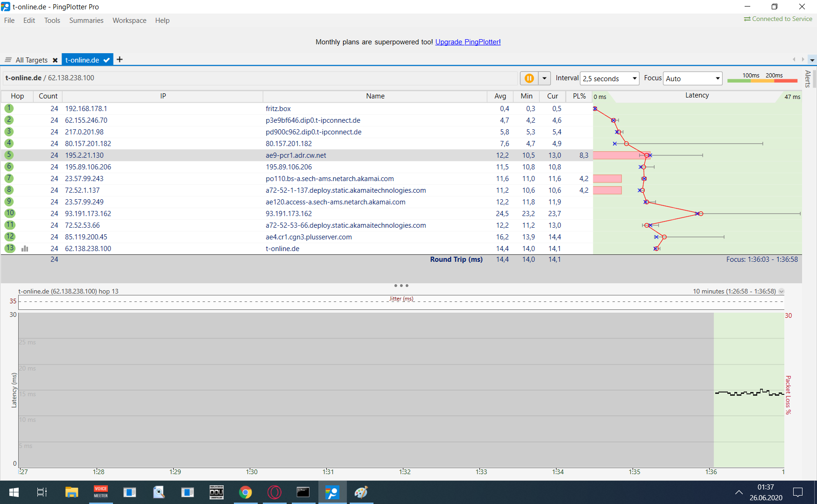
Task: Click the Connected to Service status
Action: (778, 19)
